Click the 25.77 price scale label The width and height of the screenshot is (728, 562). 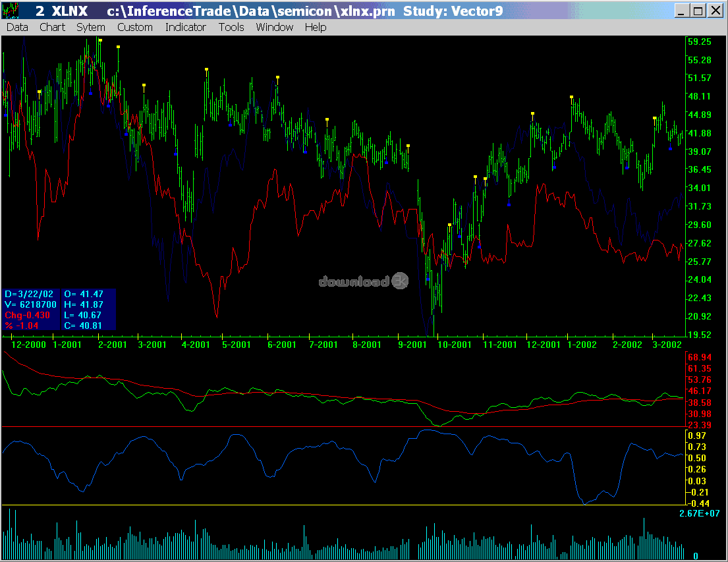700,262
